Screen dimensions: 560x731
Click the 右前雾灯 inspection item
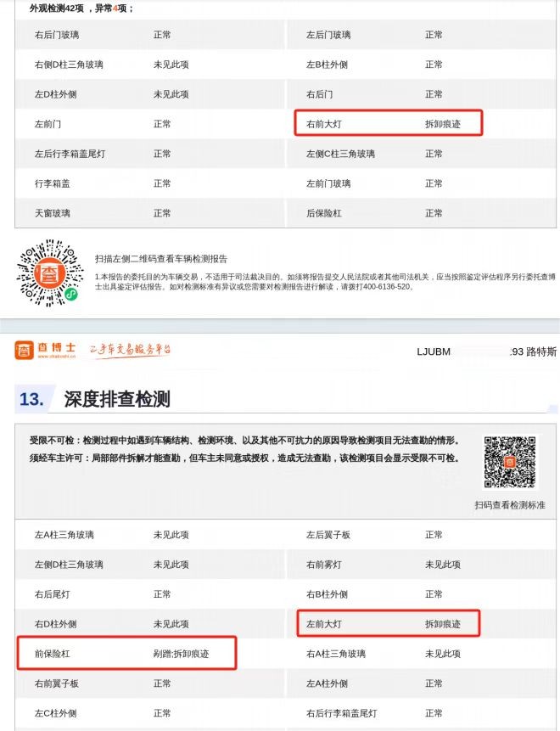coord(324,565)
